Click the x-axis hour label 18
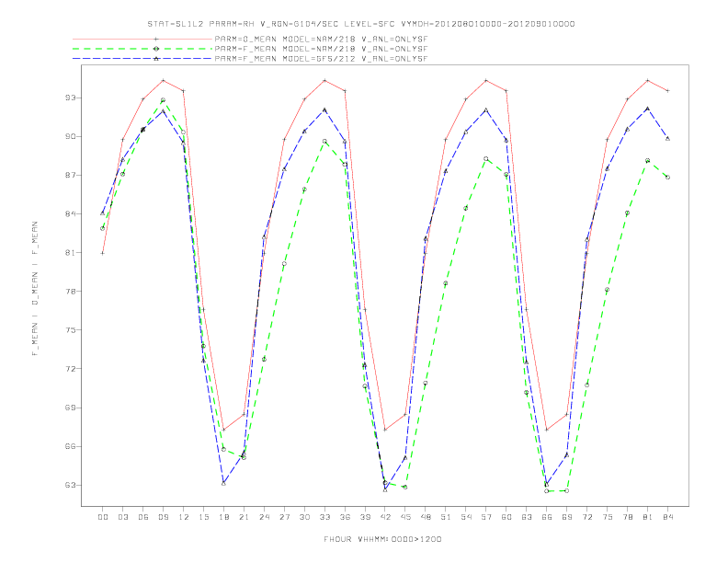This screenshot has height=563, width=728. pyautogui.click(x=223, y=517)
